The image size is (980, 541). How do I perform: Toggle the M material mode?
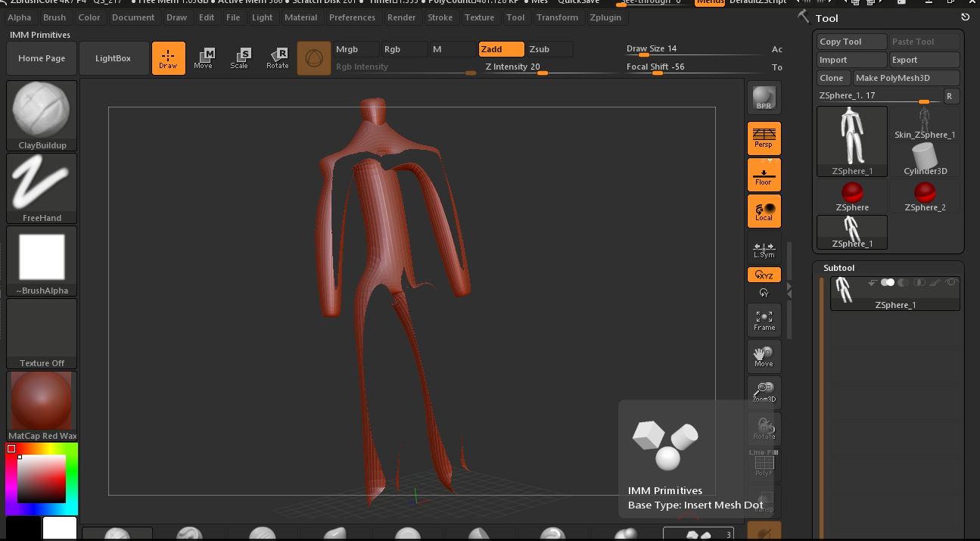(x=453, y=49)
